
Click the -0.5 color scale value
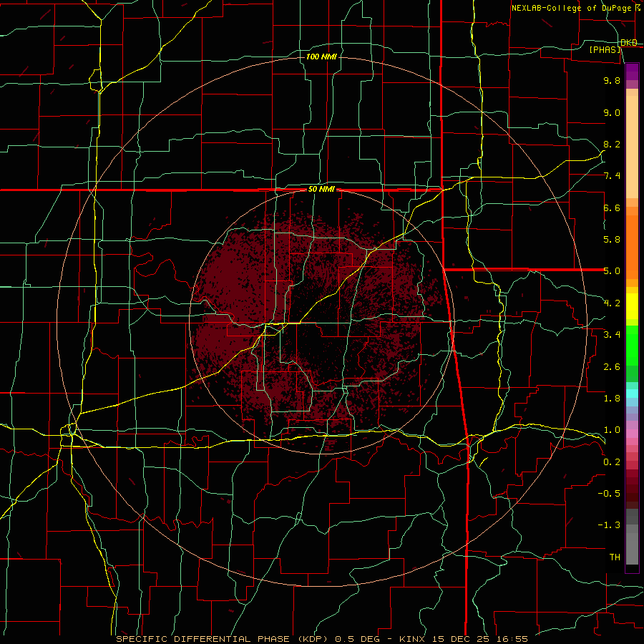(x=609, y=494)
